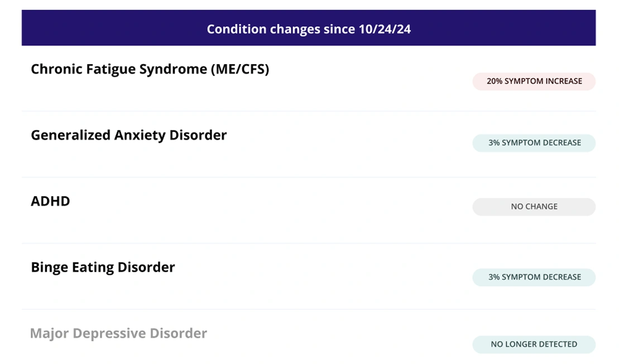Click the Condition changes since 10/24/24 header
619x364 pixels.
(309, 28)
